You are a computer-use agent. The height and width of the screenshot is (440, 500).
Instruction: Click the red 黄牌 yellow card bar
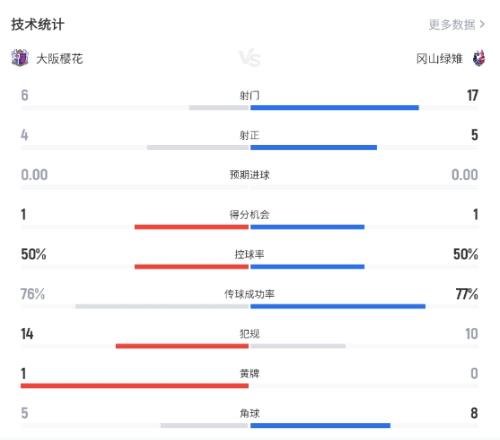coord(135,386)
